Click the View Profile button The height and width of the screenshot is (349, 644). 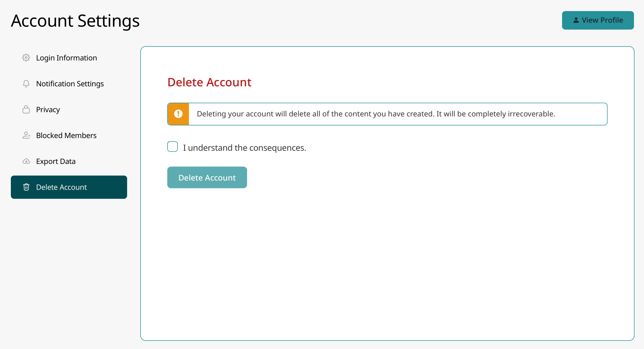pyautogui.click(x=598, y=20)
